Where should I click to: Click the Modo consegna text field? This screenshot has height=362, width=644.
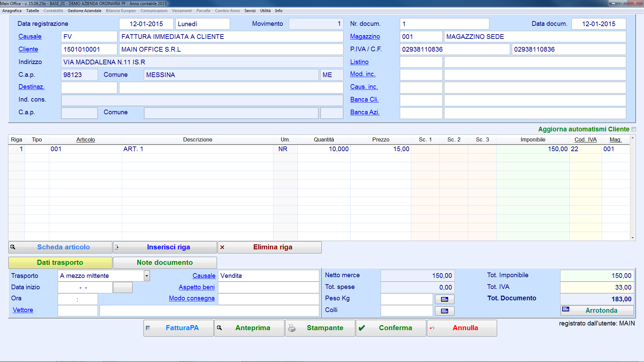click(268, 299)
